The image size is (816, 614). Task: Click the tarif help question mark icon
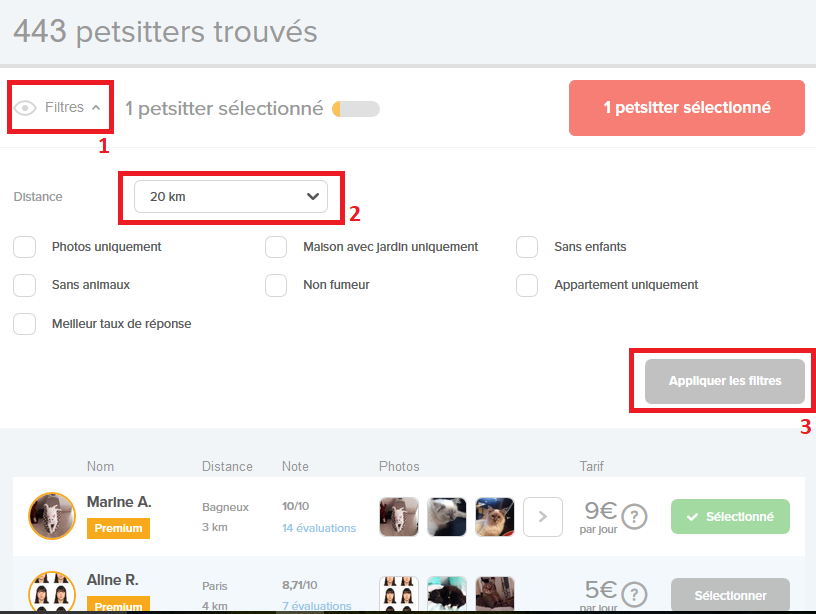635,517
